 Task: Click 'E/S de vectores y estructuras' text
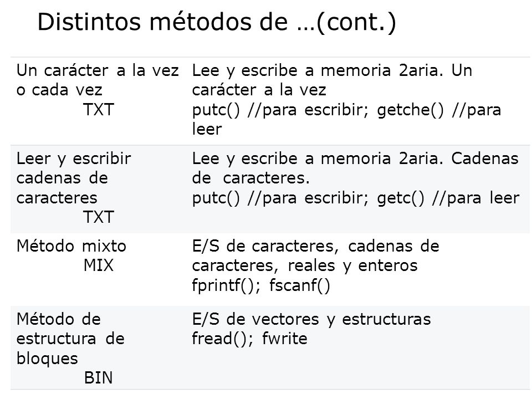[311, 319]
